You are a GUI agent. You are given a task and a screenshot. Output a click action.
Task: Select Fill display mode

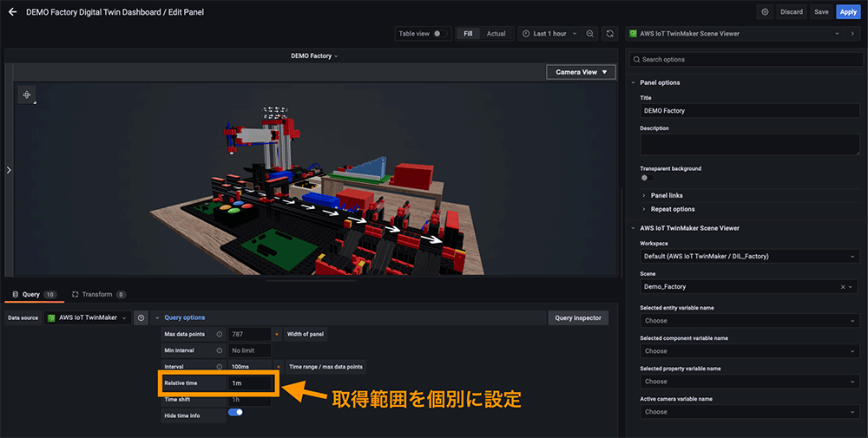click(468, 34)
